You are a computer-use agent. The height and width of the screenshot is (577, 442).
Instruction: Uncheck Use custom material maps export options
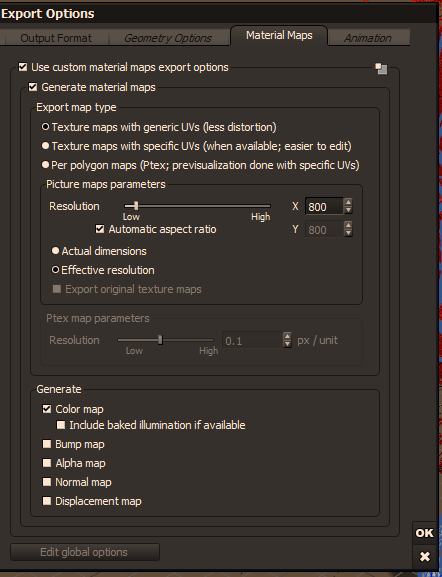pyautogui.click(x=23, y=67)
